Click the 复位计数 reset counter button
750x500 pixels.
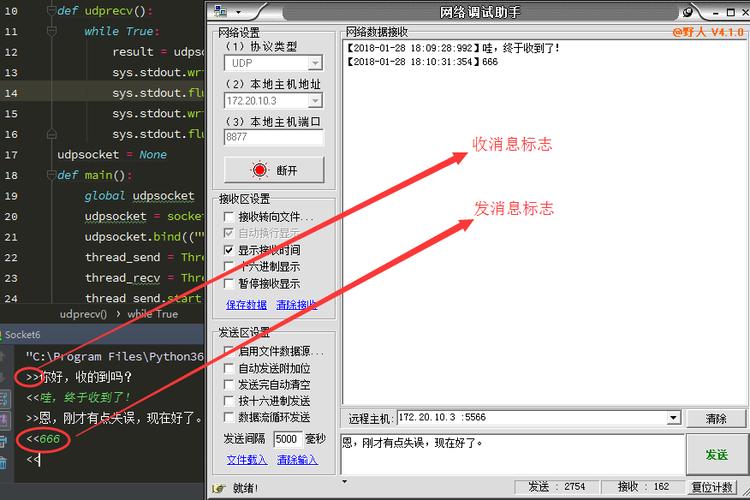pyautogui.click(x=712, y=487)
